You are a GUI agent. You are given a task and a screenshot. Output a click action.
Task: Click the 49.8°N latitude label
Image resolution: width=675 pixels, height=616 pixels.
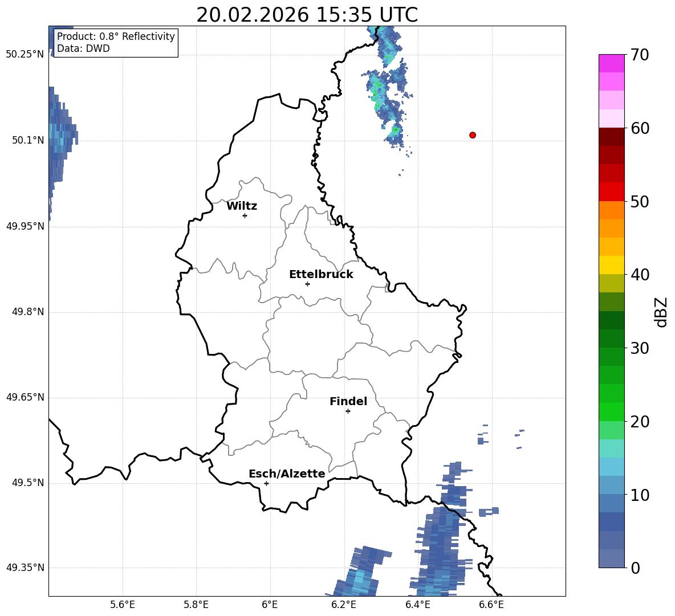pos(28,312)
